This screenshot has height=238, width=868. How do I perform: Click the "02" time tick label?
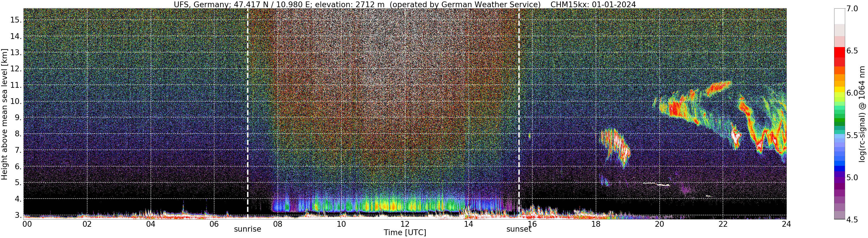(x=87, y=224)
